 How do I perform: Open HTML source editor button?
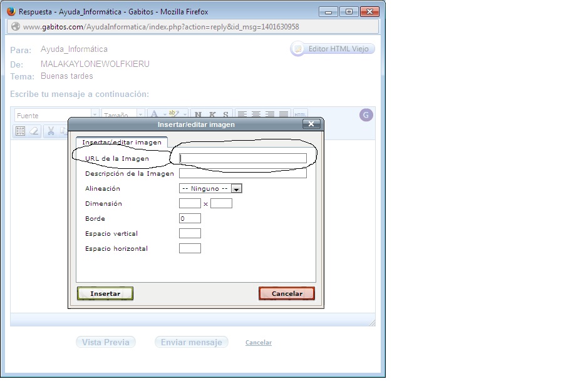(x=301, y=114)
